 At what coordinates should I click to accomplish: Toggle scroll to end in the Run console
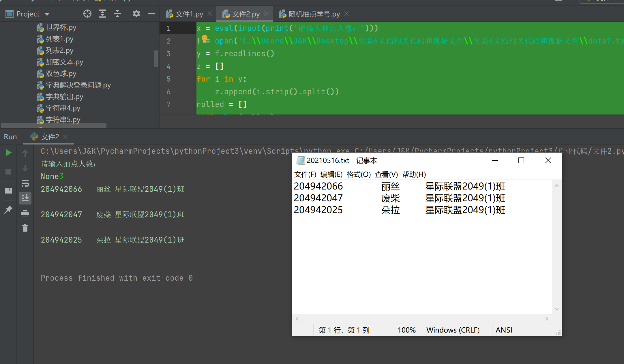(x=25, y=198)
